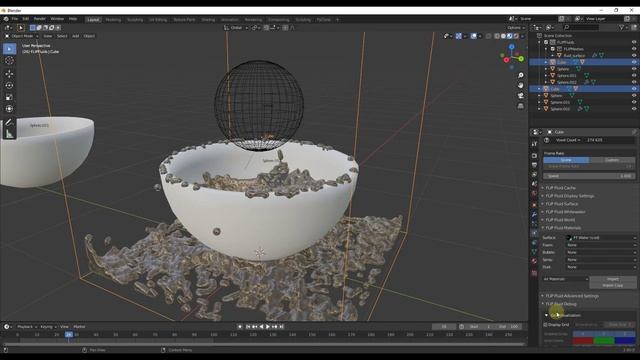640x360 pixels.
Task: Jump to the timeline start frame
Action: click(248, 327)
